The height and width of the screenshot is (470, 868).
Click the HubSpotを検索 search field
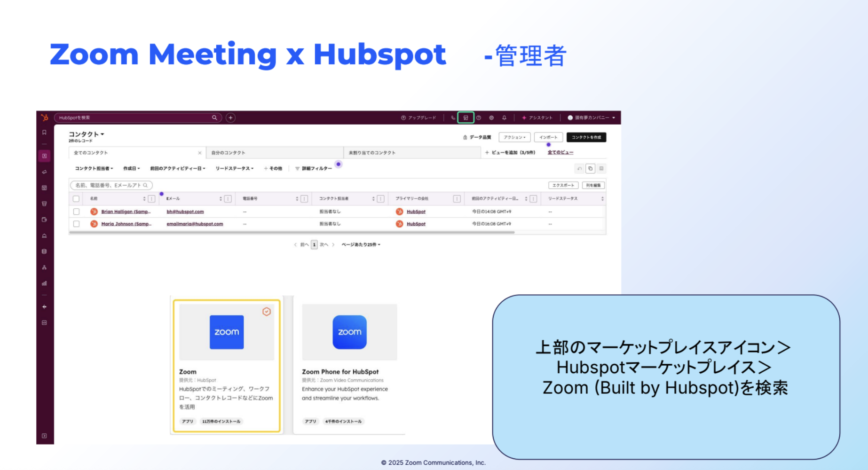(134, 117)
